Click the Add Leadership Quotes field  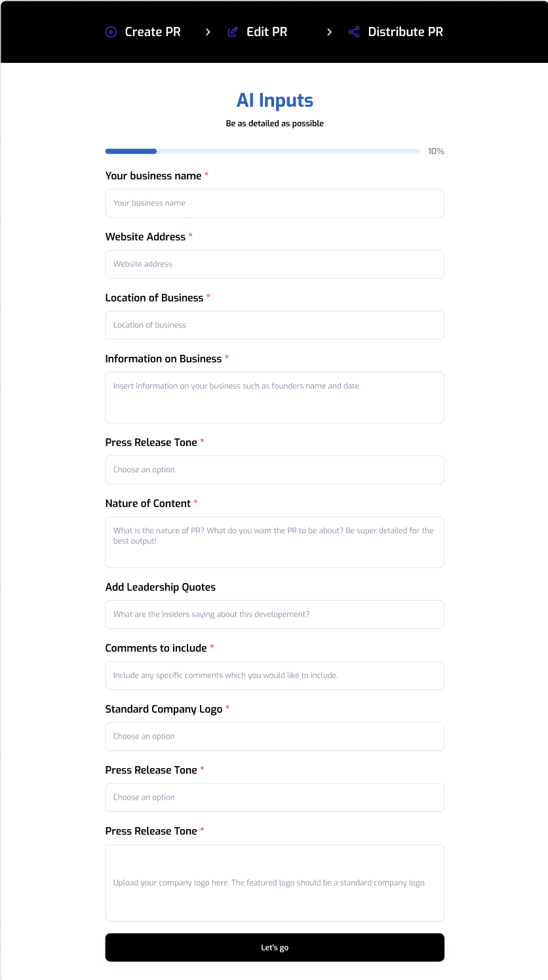[275, 615]
